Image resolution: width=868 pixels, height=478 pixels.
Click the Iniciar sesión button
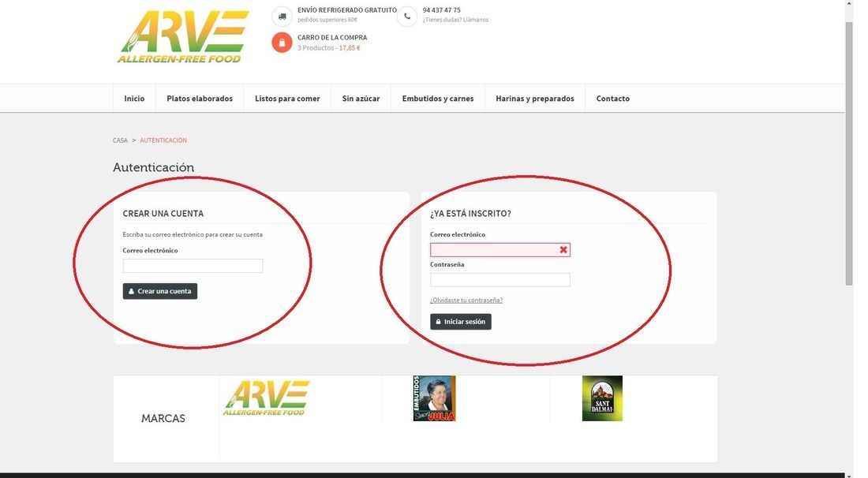coord(461,322)
